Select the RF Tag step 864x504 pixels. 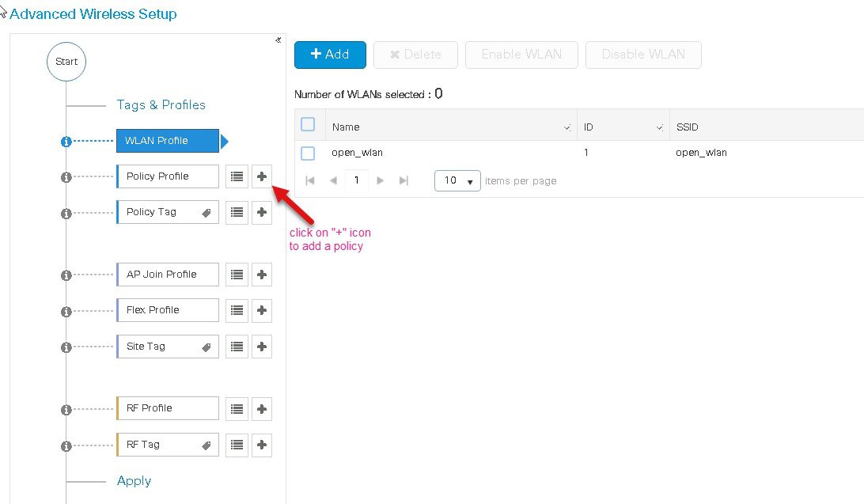(168, 445)
